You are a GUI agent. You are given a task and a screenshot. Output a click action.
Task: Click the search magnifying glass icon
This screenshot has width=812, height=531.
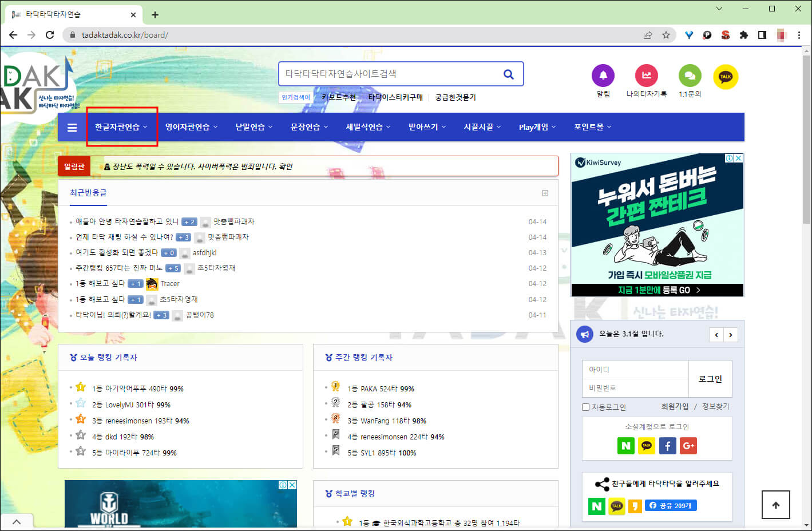[x=508, y=73]
